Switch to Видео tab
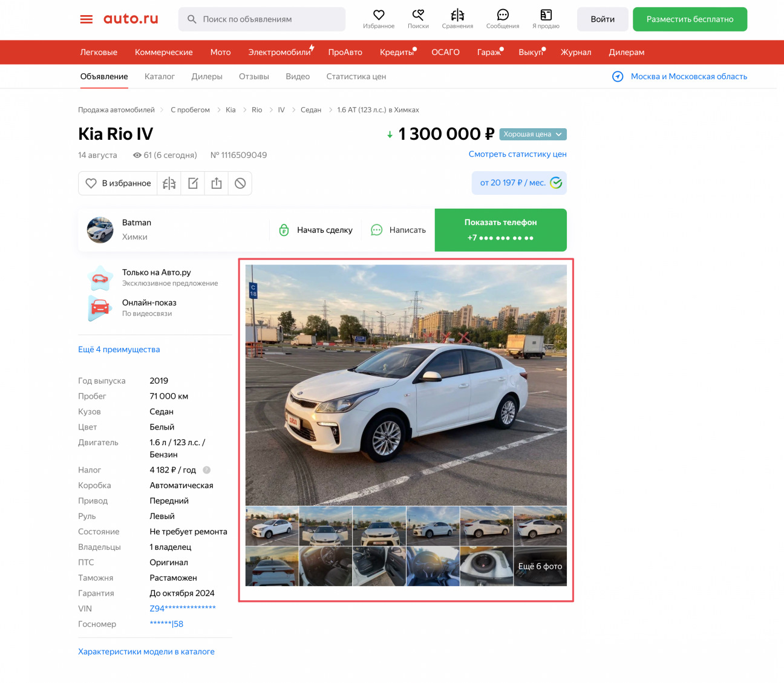This screenshot has width=784, height=683. (x=298, y=76)
